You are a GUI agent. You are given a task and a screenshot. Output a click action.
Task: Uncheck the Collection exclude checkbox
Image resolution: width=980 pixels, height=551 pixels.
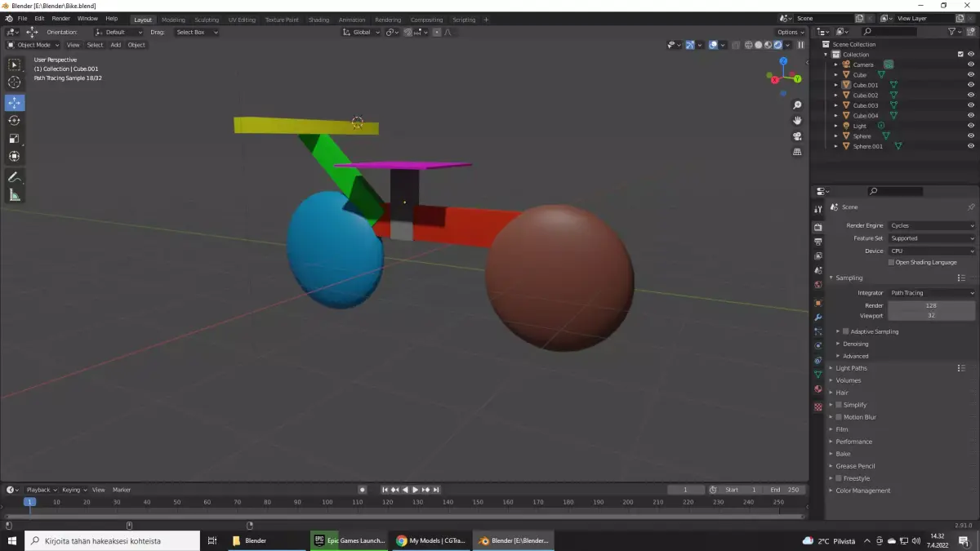[960, 55]
